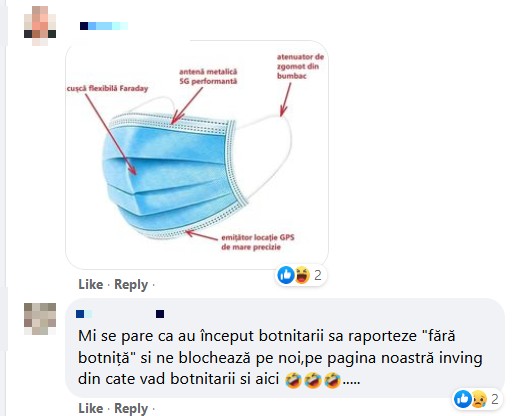The height and width of the screenshot is (416, 515).
Task: Click the second commenter's blurred name
Action: pyautogui.click(x=120, y=314)
